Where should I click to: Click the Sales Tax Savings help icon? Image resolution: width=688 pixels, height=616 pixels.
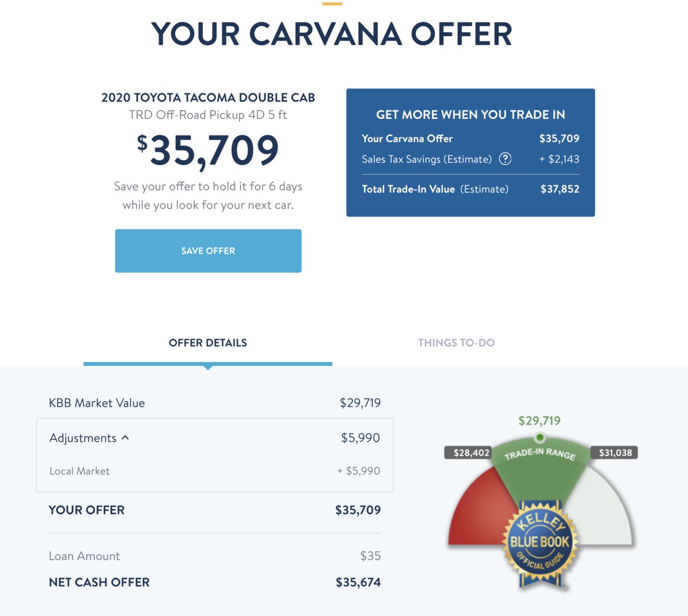pyautogui.click(x=505, y=159)
